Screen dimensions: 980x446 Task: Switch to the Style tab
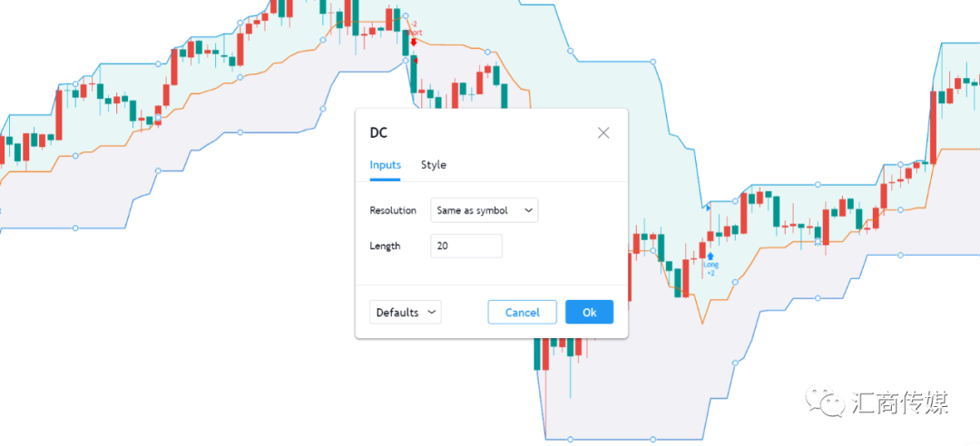433,165
